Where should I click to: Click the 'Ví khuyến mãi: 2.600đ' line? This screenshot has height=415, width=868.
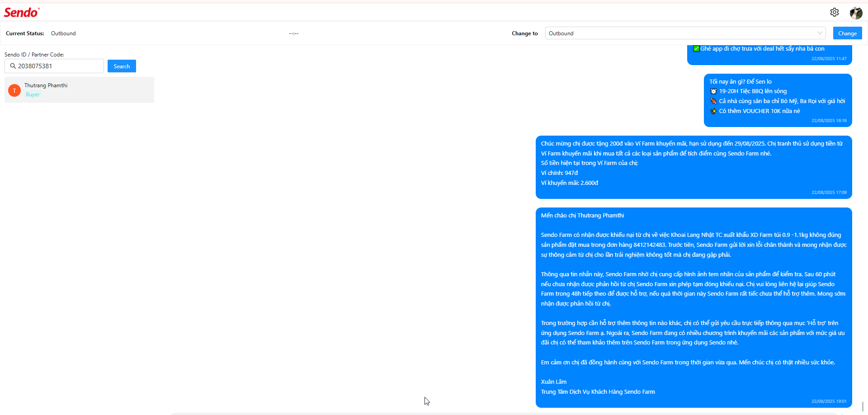570,183
